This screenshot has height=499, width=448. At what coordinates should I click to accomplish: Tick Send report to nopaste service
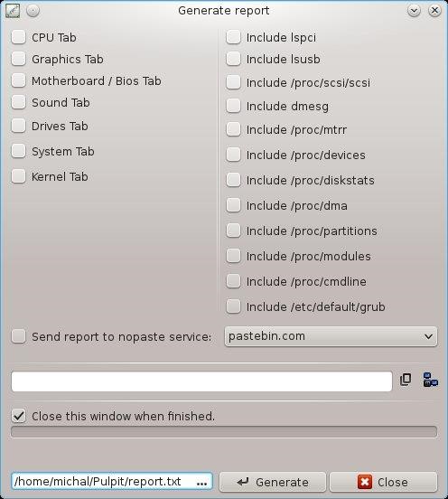[18, 336]
